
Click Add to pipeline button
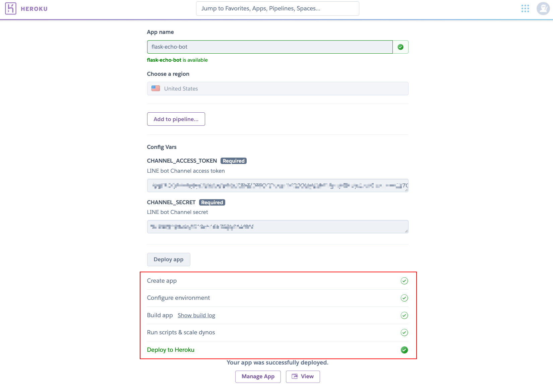[176, 119]
